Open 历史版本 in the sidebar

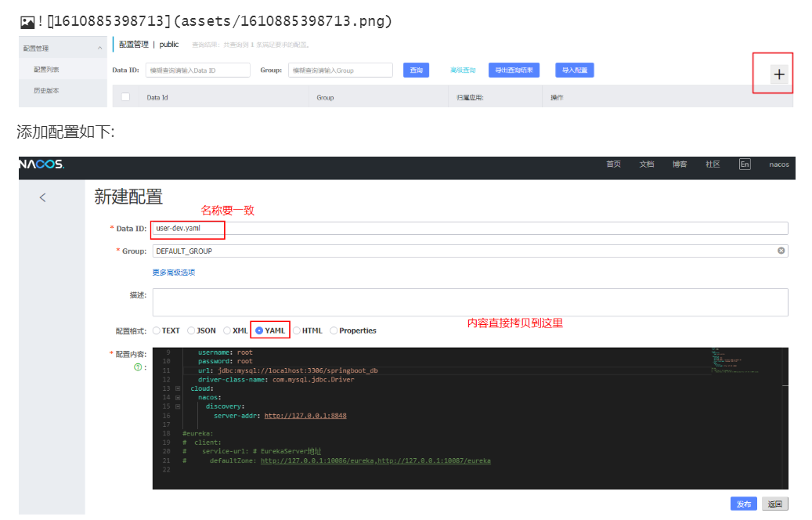[47, 91]
